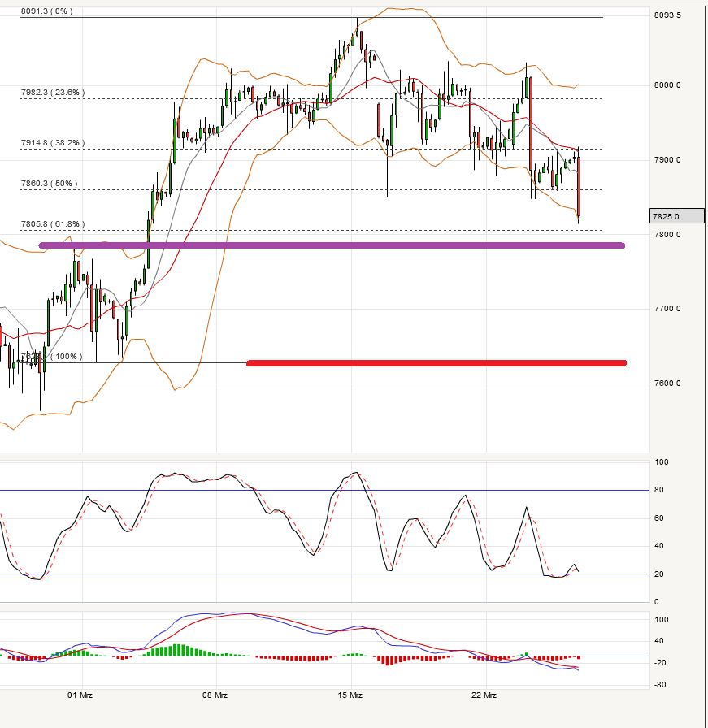Click the 8093.5 price axis label
Viewport: 708px width, 728px height.
[x=667, y=15]
